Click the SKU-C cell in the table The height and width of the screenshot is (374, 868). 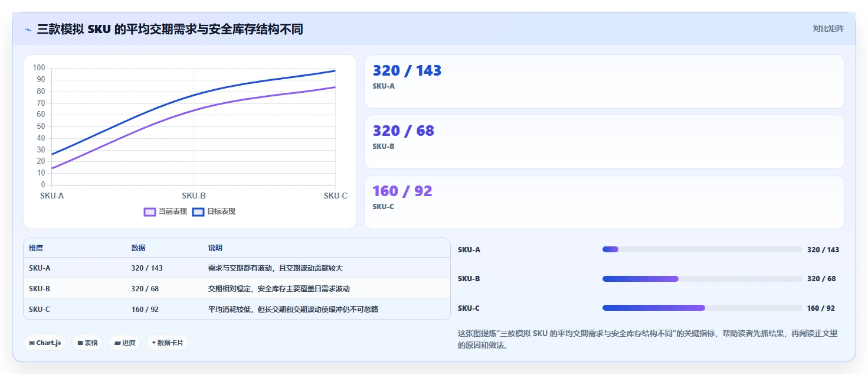coord(40,310)
